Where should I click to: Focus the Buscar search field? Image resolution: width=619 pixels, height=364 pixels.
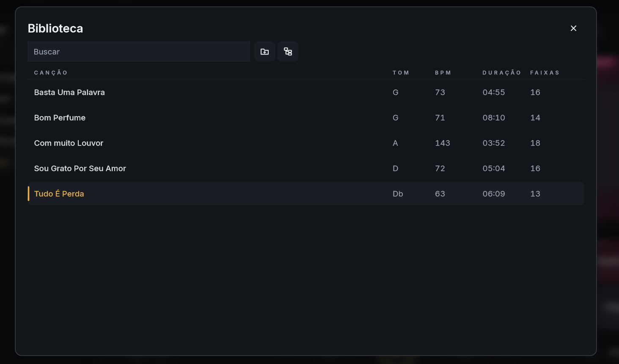(139, 52)
